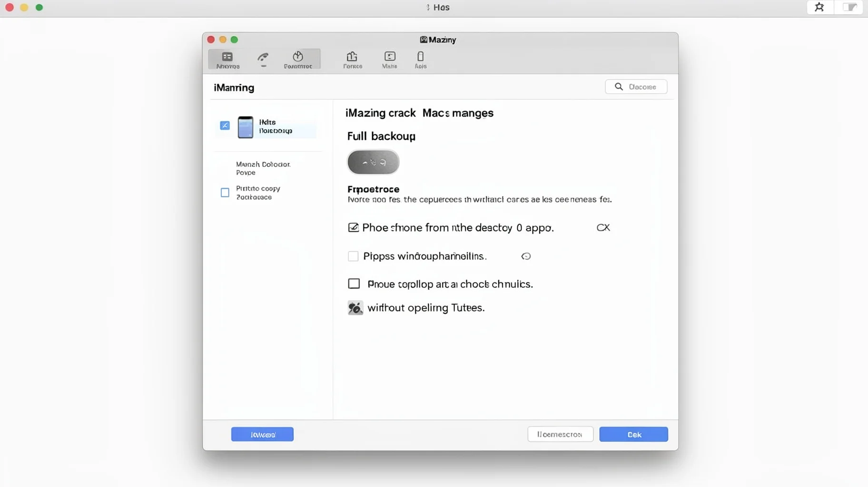Click the star icon in outer window corner
Image resolution: width=868 pixels, height=487 pixels.
(819, 7)
